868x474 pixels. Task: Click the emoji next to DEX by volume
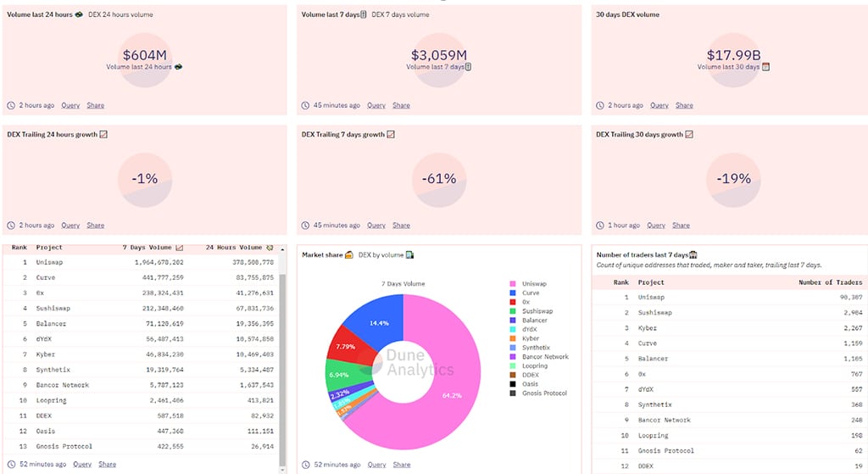[x=409, y=254]
